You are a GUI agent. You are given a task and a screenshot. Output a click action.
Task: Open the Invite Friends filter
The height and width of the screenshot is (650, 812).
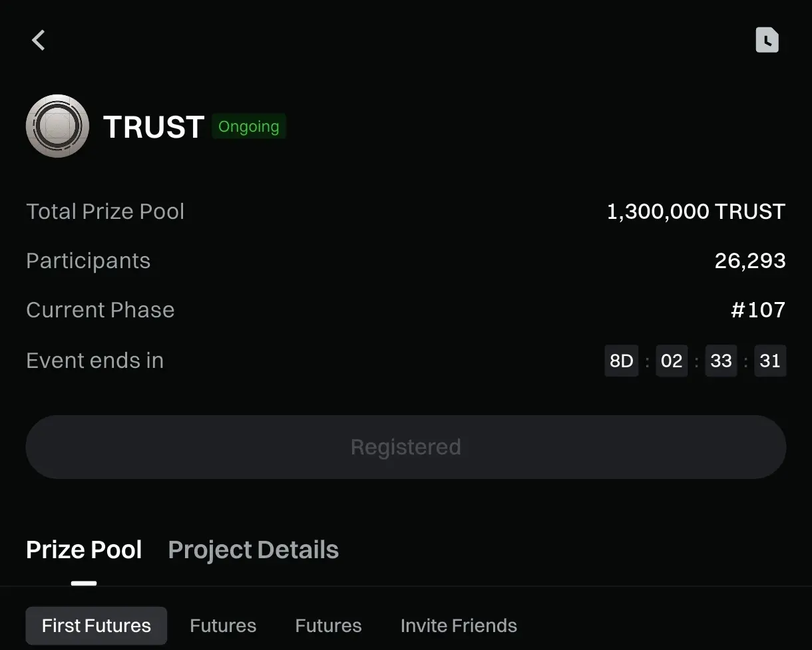(x=459, y=625)
